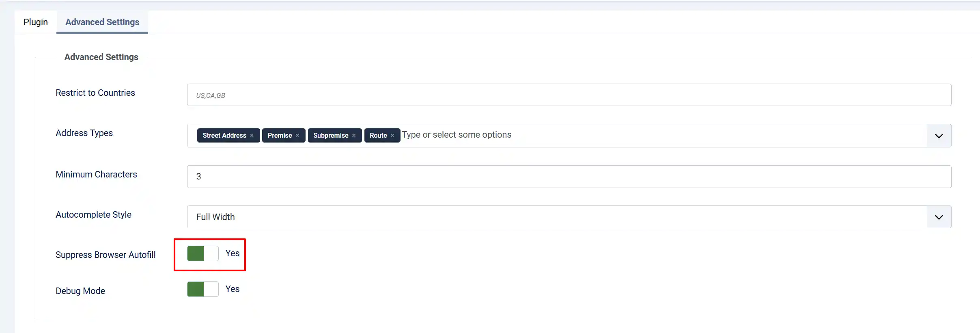
Task: Remove the Route tag
Action: (x=392, y=136)
